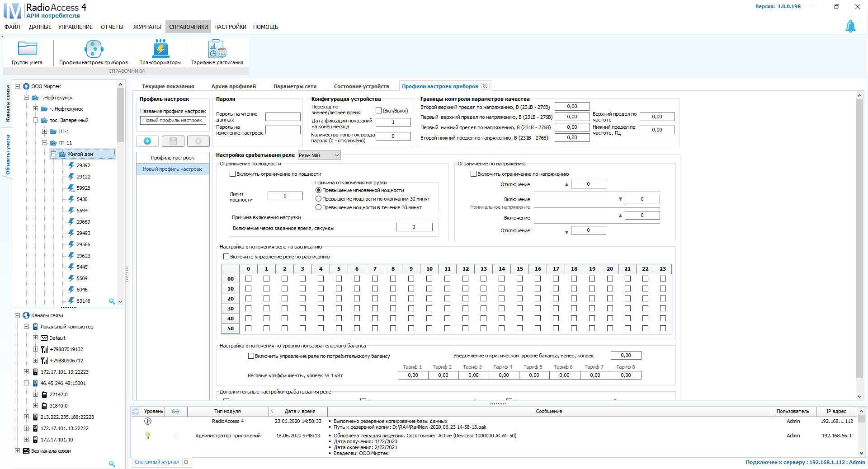The width and height of the screenshot is (868, 469).
Task: Open the УПРАВЛЕНИЕ menu
Action: click(75, 27)
